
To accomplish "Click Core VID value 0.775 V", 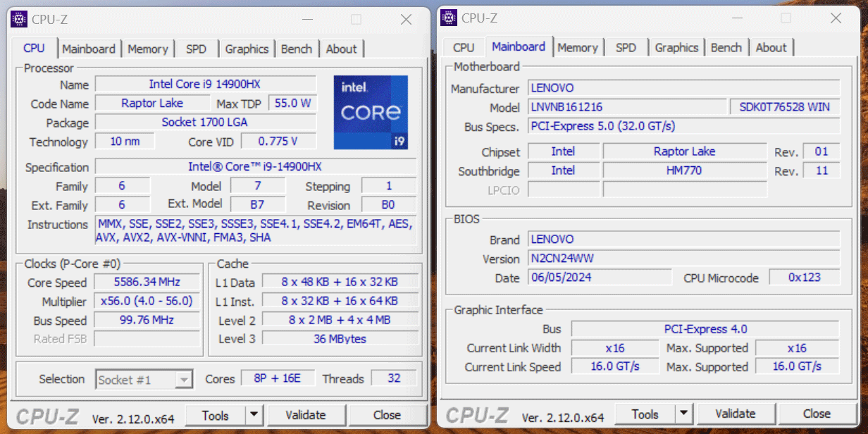I will click(278, 141).
